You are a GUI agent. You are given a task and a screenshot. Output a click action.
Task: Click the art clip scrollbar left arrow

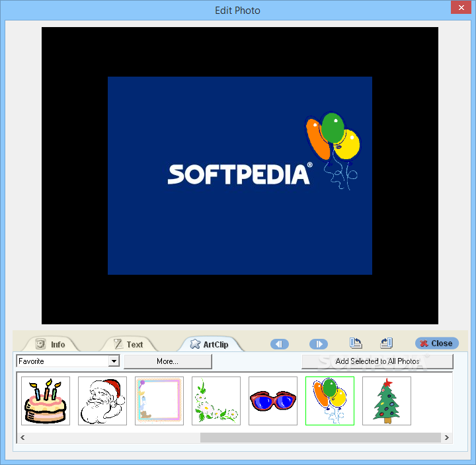22,437
